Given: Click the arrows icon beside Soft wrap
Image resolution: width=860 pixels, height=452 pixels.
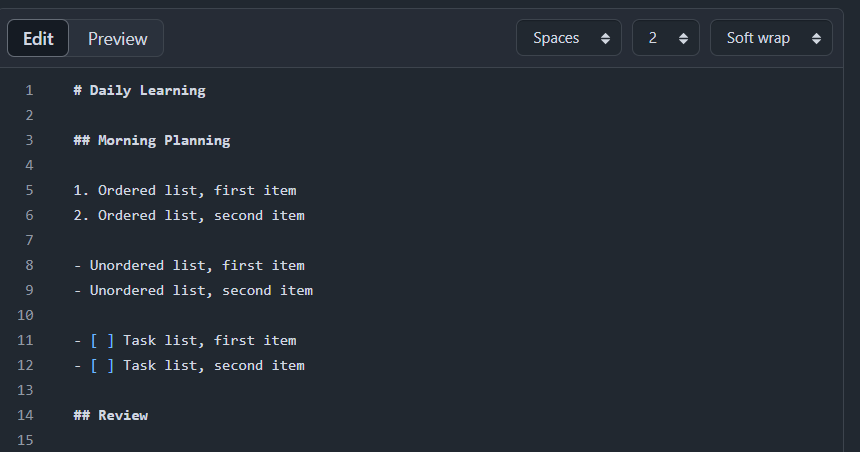Looking at the screenshot, I should pos(817,38).
